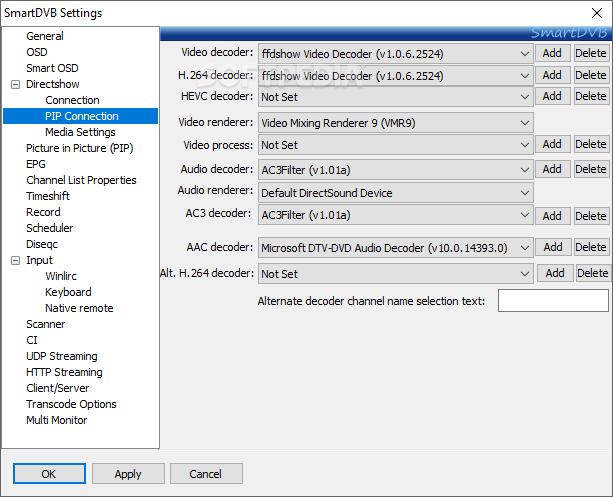
Task: Collapse the Input tree node
Action: (x=15, y=260)
